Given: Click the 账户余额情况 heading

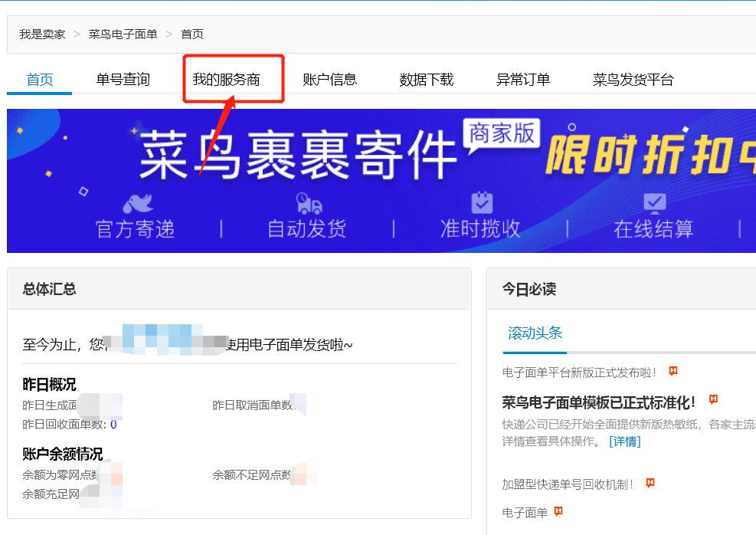Looking at the screenshot, I should 63,454.
